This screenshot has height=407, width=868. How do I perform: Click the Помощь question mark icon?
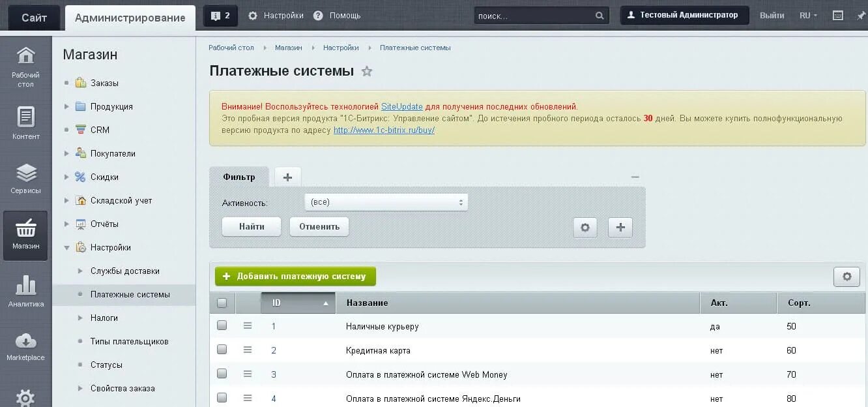point(318,16)
